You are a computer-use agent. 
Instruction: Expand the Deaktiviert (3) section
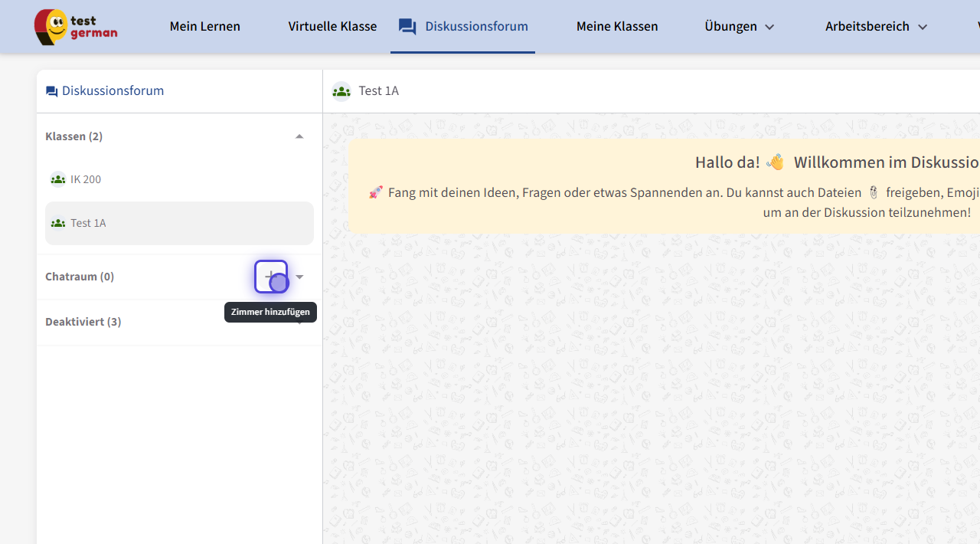click(x=83, y=322)
